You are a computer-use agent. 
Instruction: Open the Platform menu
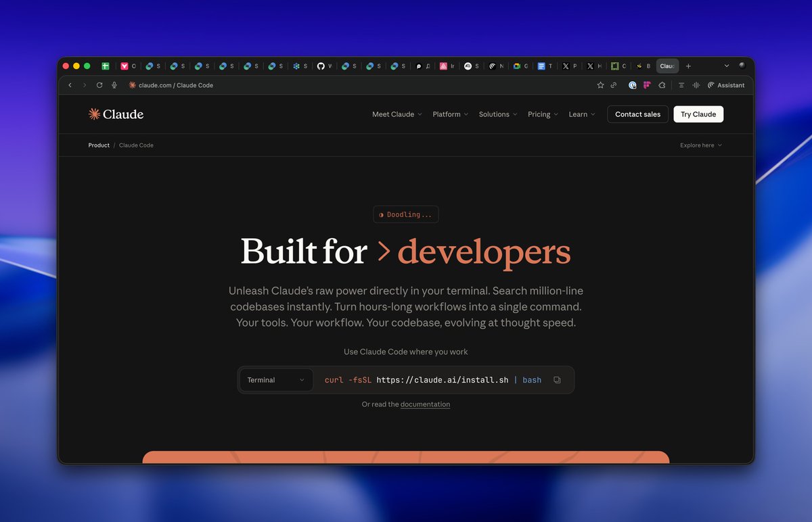pos(451,114)
